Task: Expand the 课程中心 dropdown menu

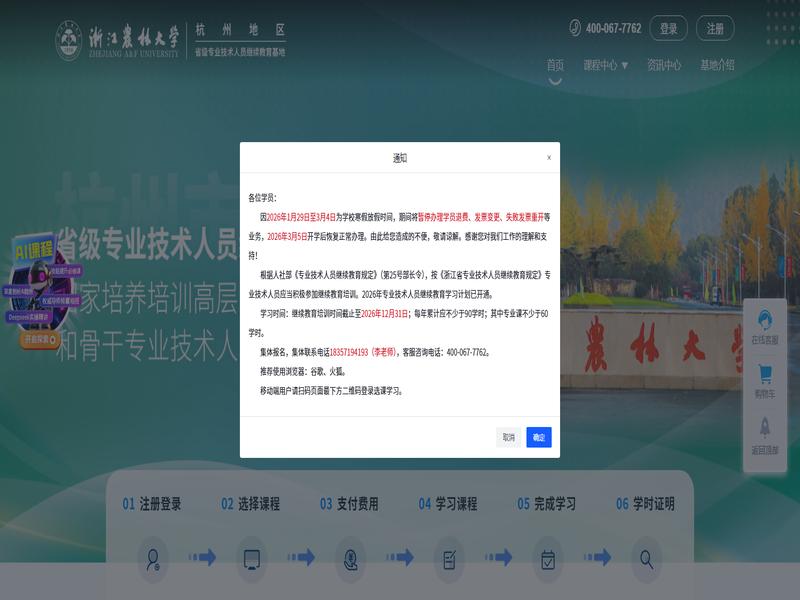Action: tap(606, 65)
